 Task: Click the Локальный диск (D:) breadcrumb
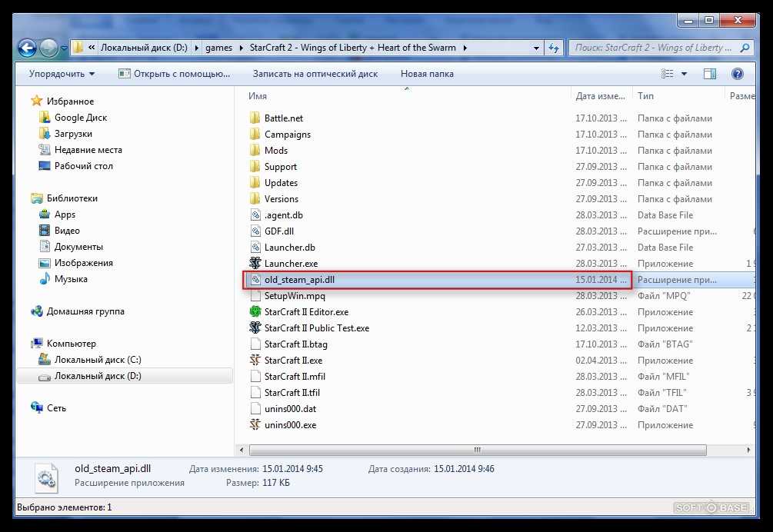tap(144, 48)
